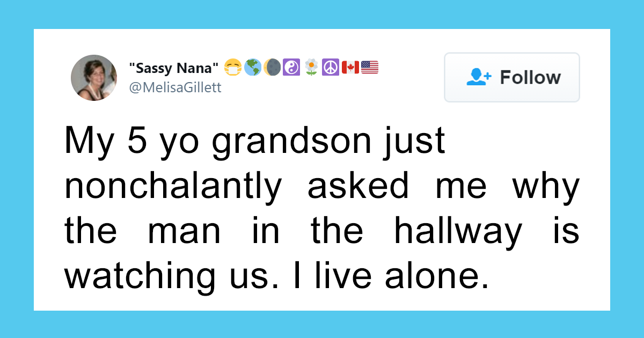Click the word "Follow" label text
This screenshot has height=338, width=644.
pyautogui.click(x=530, y=77)
